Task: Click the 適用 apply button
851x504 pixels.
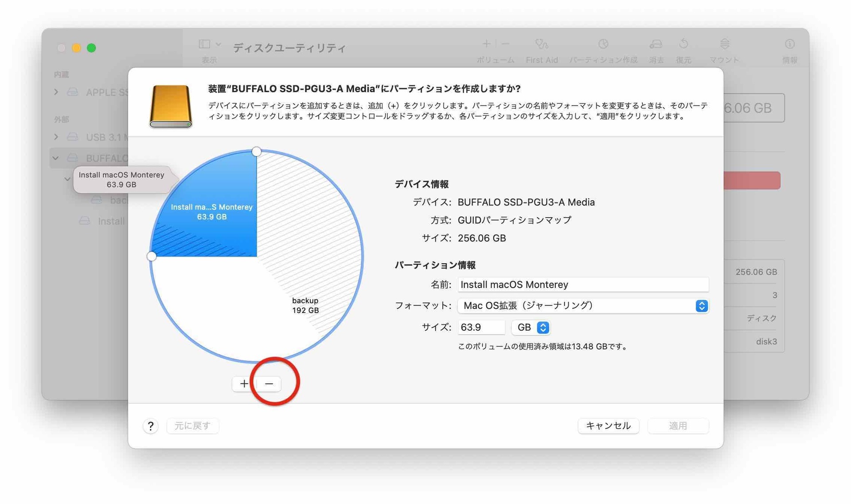Action: point(678,426)
